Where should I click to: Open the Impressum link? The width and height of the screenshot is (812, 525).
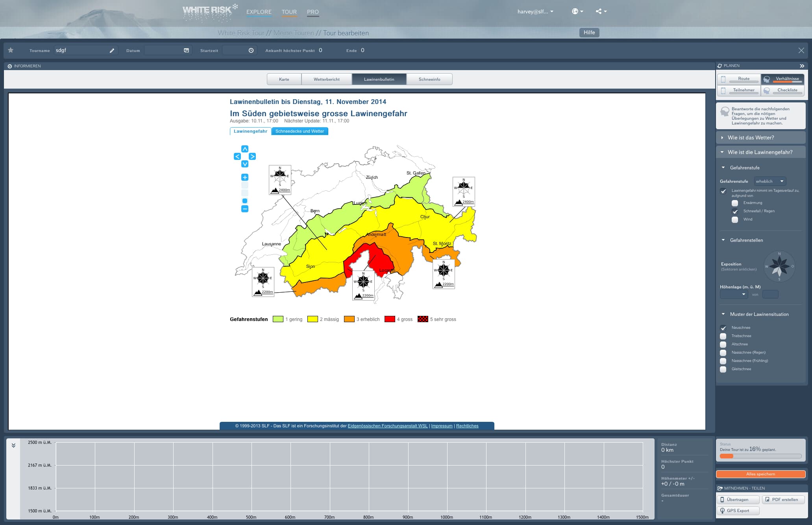pyautogui.click(x=442, y=426)
